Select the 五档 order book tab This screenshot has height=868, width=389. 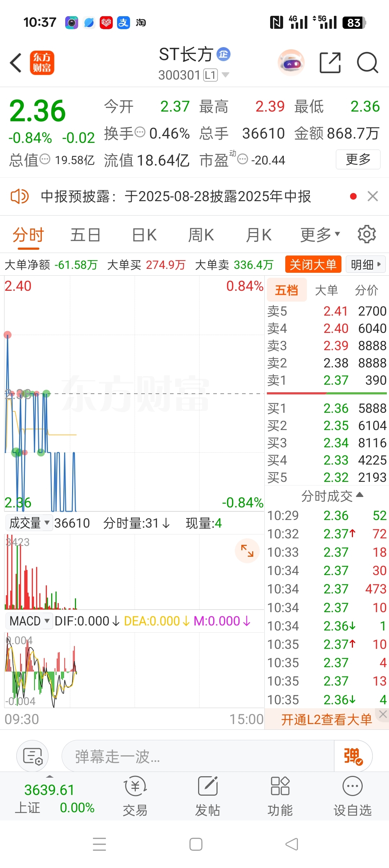point(287,290)
